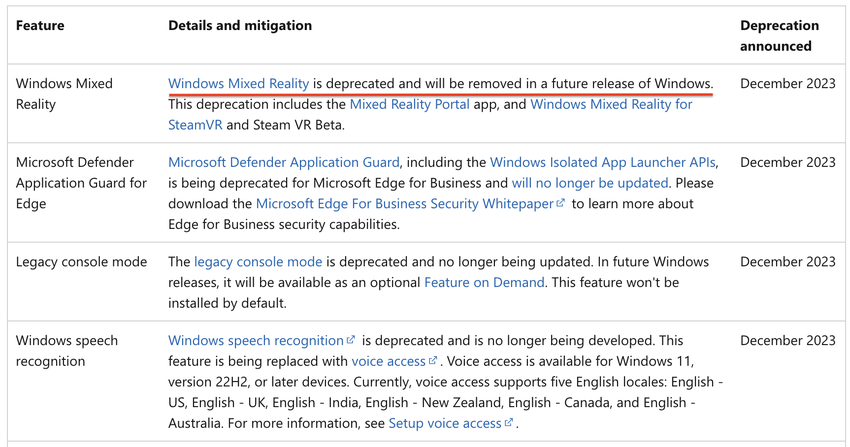Open the legacy console mode link
The height and width of the screenshot is (447, 850).
click(258, 262)
